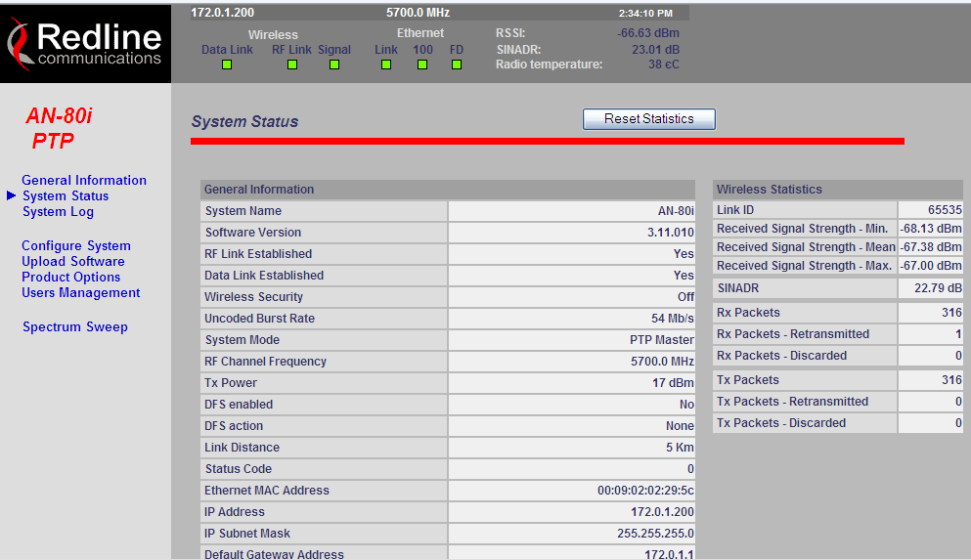Viewport: 971px width, 560px height.
Task: Launch the Spectrum Sweep tool
Action: [x=75, y=326]
